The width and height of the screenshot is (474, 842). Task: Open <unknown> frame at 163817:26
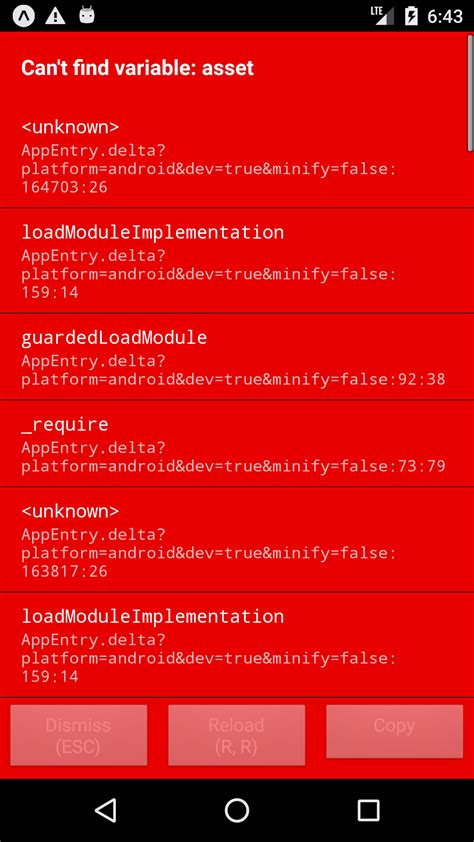(x=237, y=540)
